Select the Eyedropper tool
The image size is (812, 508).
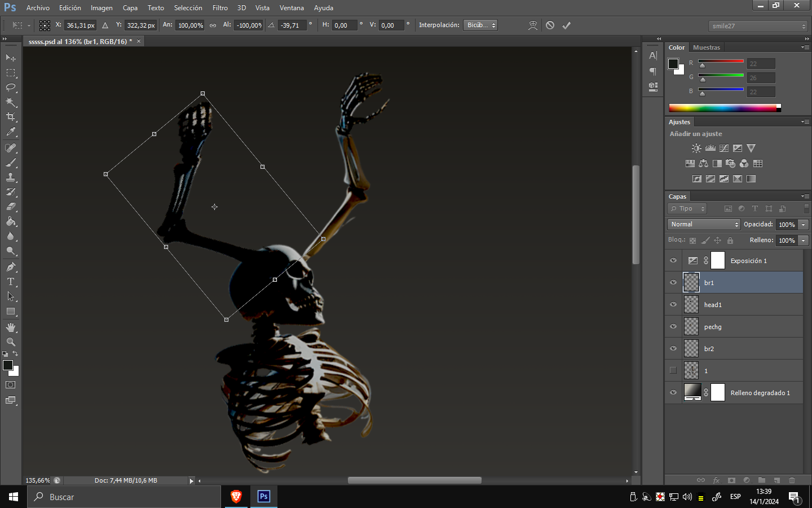[x=11, y=132]
